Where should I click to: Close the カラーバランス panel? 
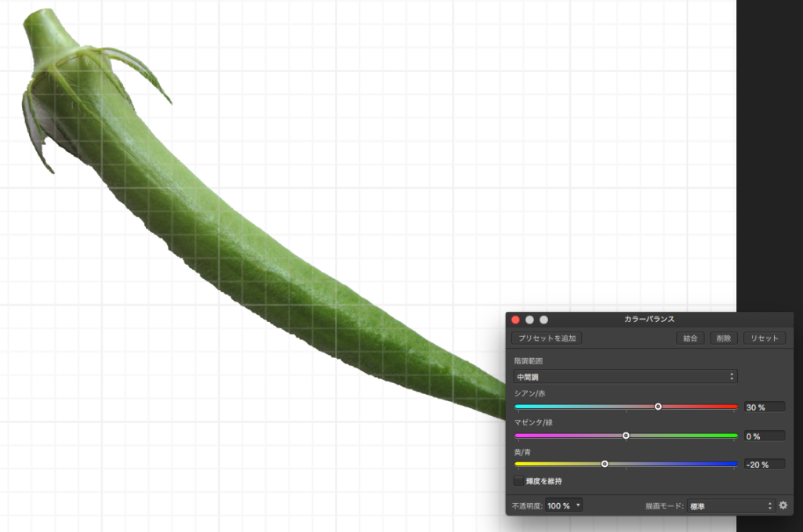[516, 320]
